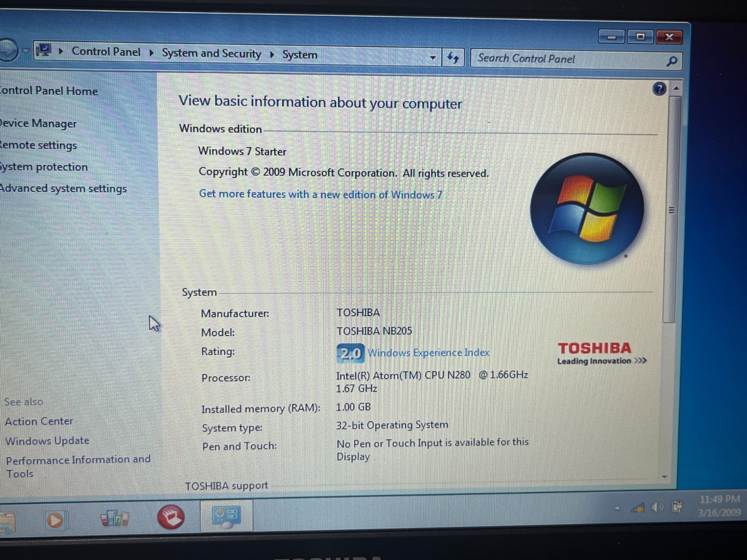Open network signal tray icon
The width and height of the screenshot is (747, 560).
point(637,507)
